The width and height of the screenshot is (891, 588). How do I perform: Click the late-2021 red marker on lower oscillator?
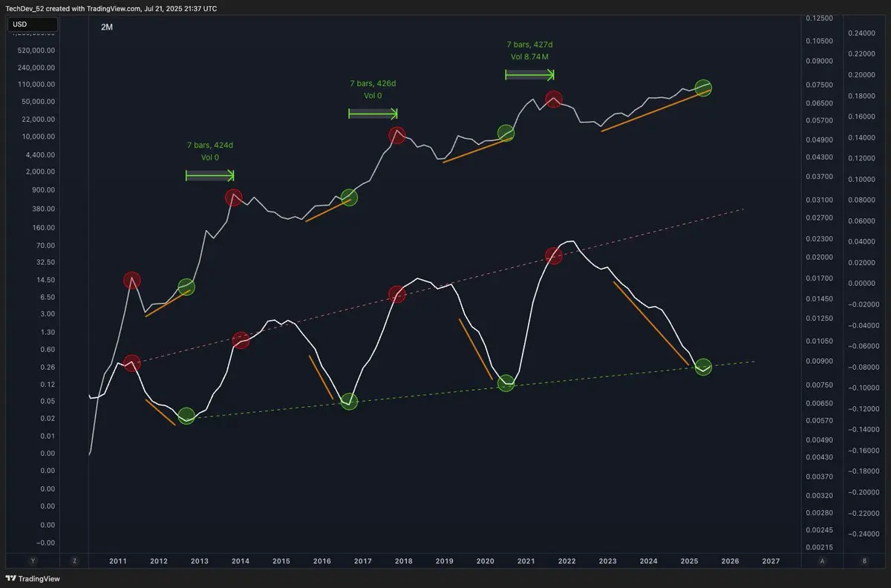tap(553, 255)
